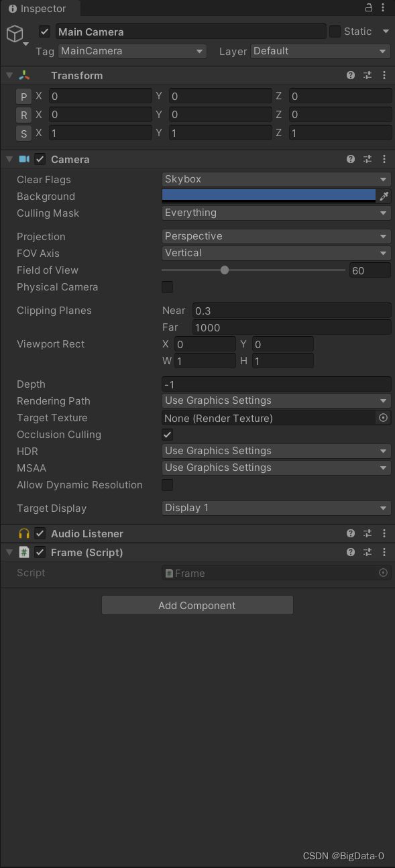Click the Clipping Planes Near input field
This screenshot has width=395, height=868.
click(x=292, y=311)
